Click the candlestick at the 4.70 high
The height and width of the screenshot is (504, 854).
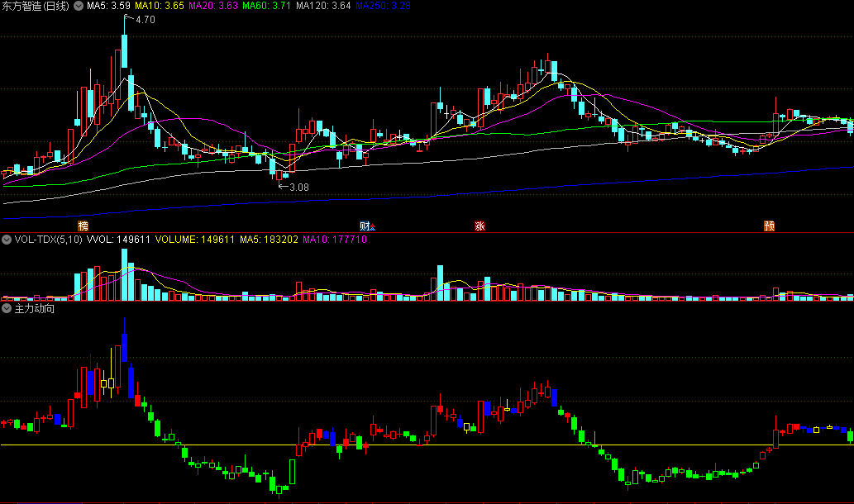point(124,50)
